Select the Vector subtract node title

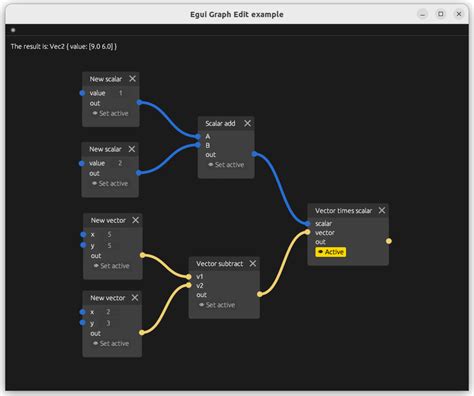tap(220, 264)
